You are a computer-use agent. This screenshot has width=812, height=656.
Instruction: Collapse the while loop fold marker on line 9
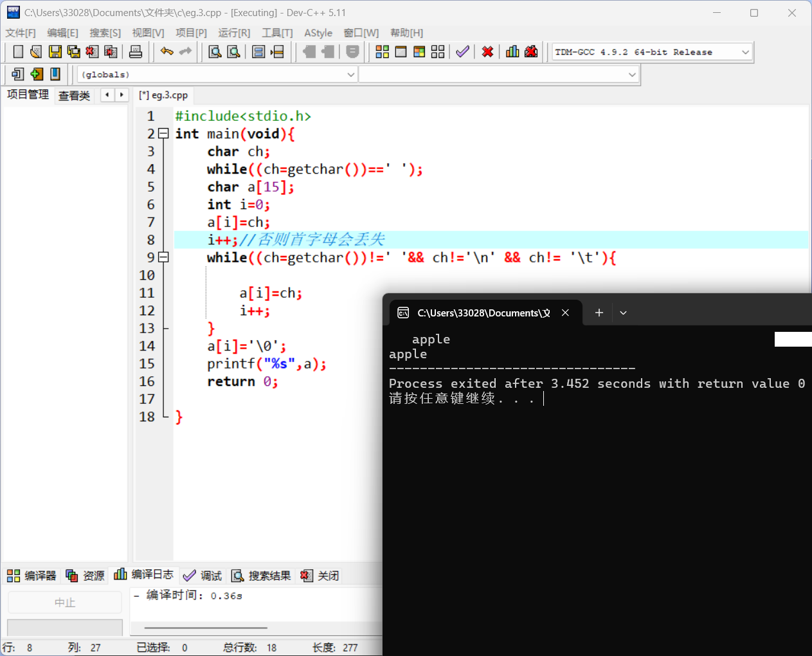[163, 257]
